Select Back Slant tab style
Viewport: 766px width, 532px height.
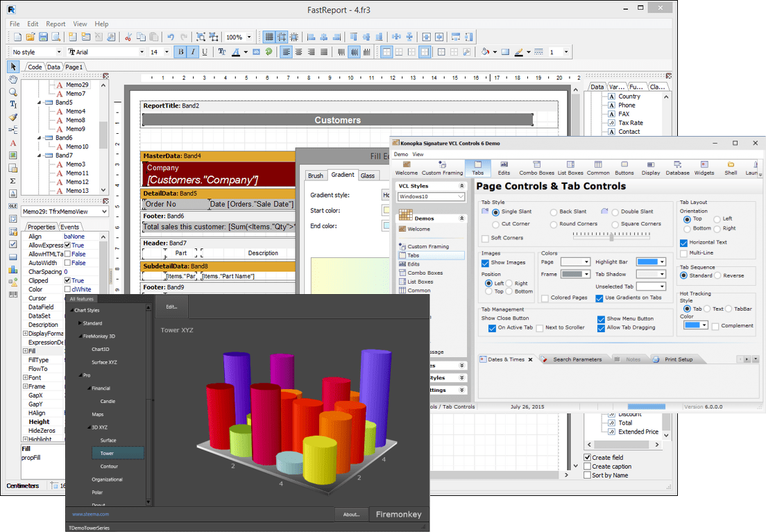(554, 212)
